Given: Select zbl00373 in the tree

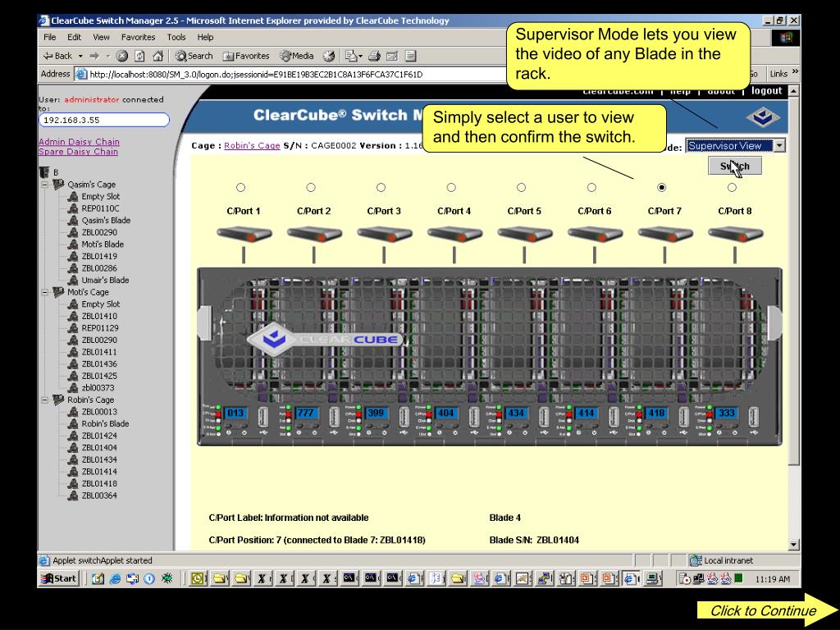Looking at the screenshot, I should tap(98, 388).
